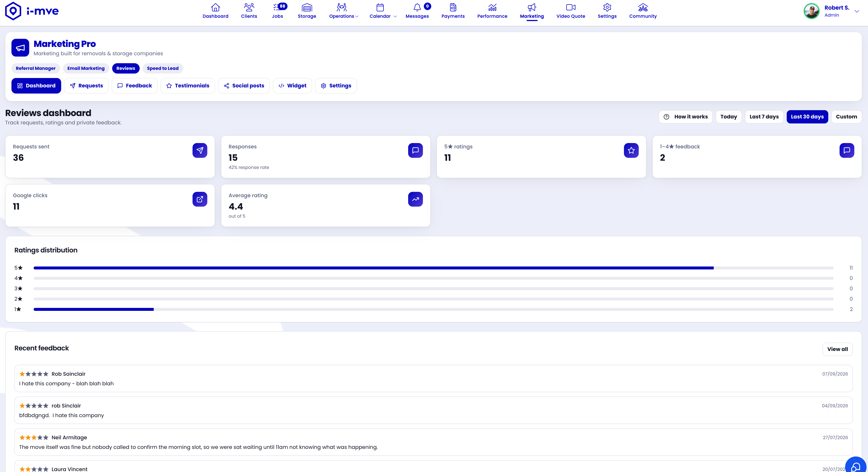Image resolution: width=868 pixels, height=472 pixels.
Task: Open the Feedback sub-tab
Action: [135, 86]
